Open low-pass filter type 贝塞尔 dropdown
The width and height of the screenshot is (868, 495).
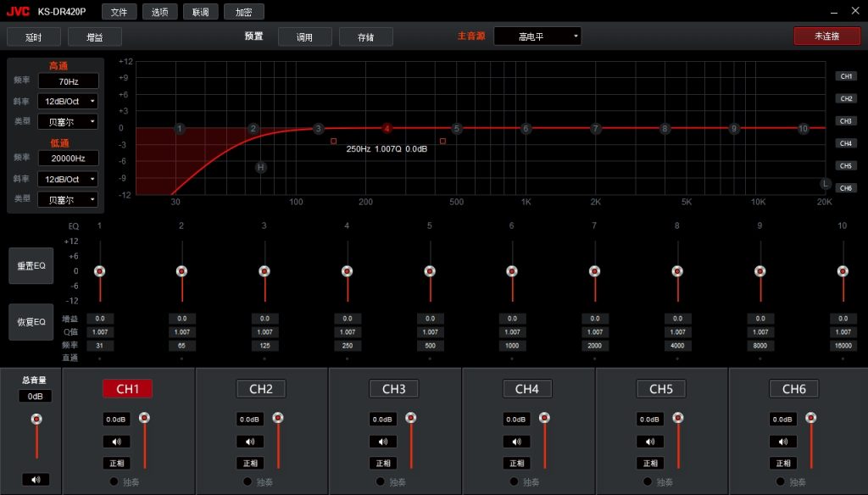coord(68,200)
